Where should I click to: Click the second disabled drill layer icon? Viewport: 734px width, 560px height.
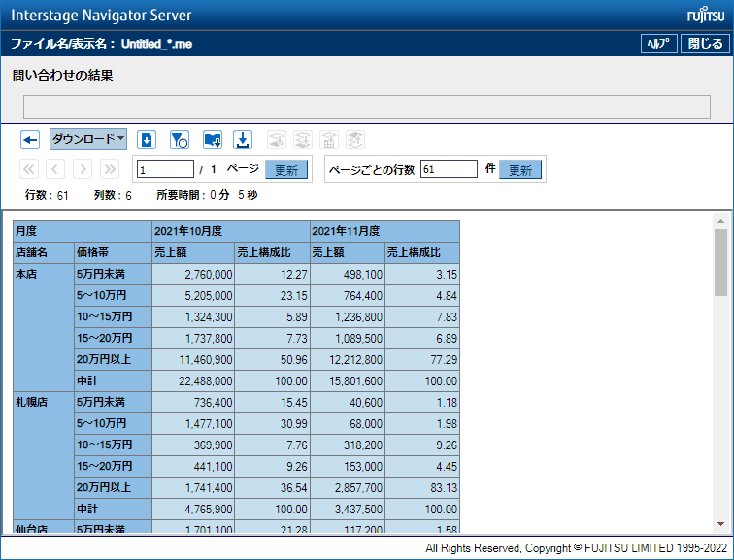[x=303, y=140]
